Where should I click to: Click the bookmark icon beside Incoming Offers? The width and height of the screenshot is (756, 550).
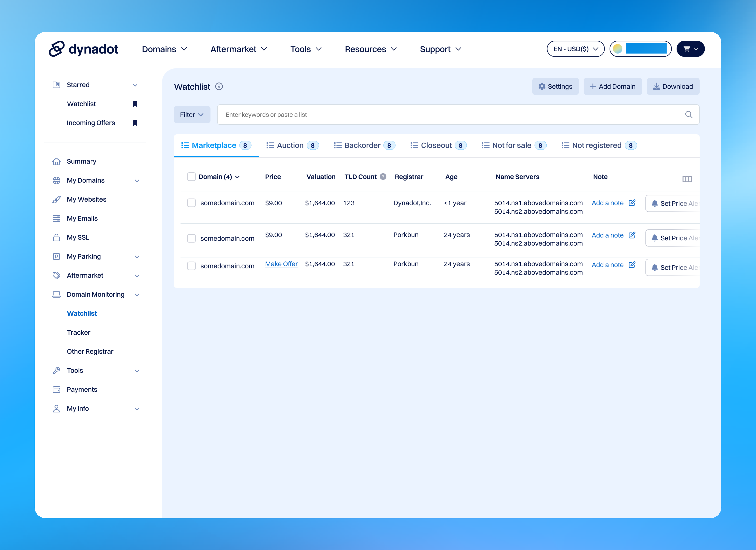point(135,123)
